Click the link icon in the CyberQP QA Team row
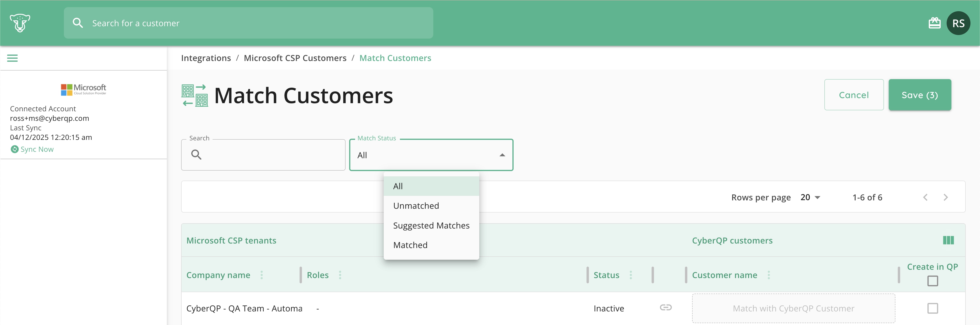 click(665, 308)
